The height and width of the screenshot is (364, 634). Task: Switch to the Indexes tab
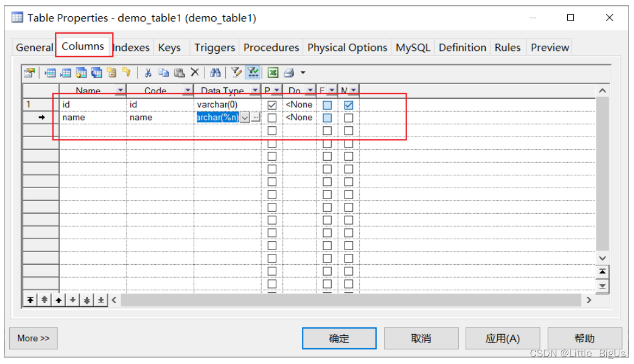(131, 48)
